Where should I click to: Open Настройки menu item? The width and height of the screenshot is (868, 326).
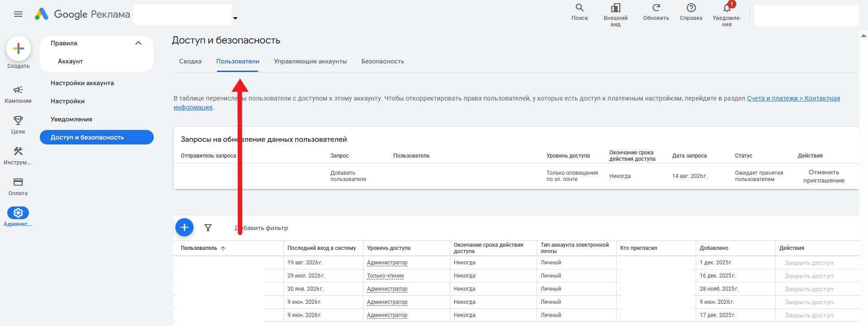click(x=68, y=101)
